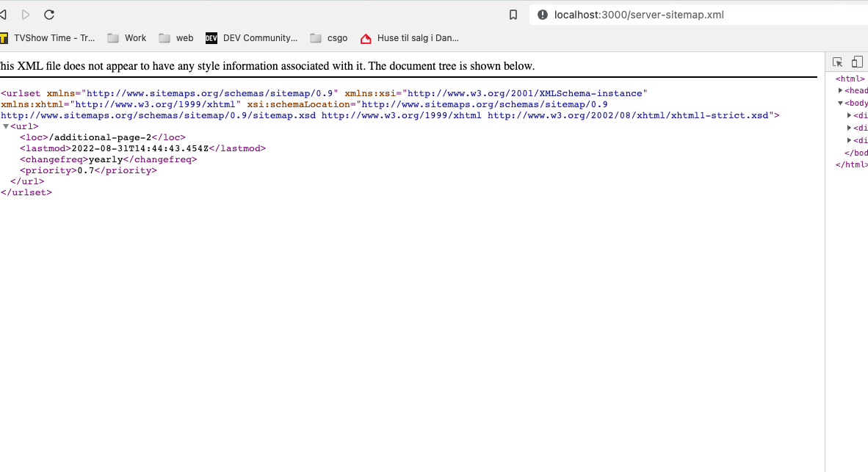Expand first div node in DevTools
868x472 pixels.
(849, 116)
